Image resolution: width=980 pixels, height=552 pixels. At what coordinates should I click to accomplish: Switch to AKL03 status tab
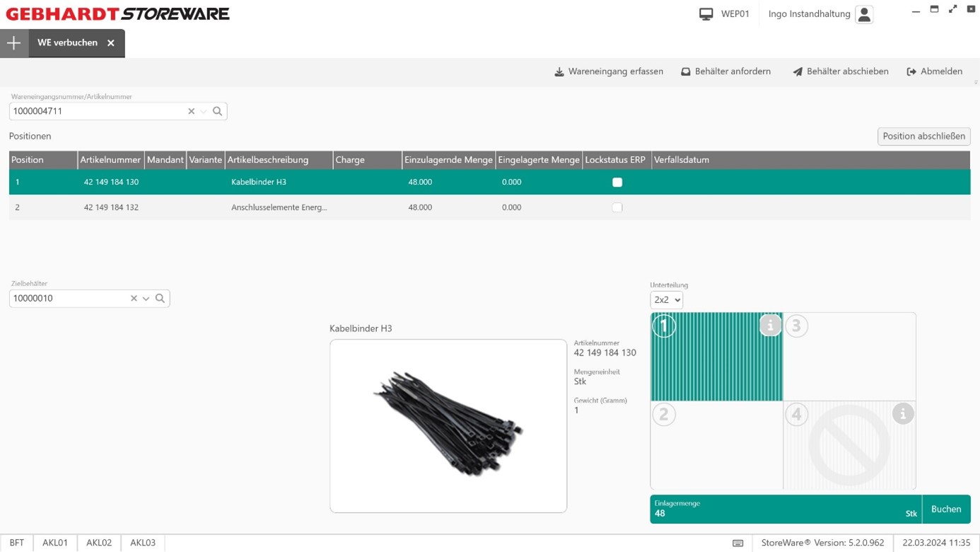(x=143, y=543)
